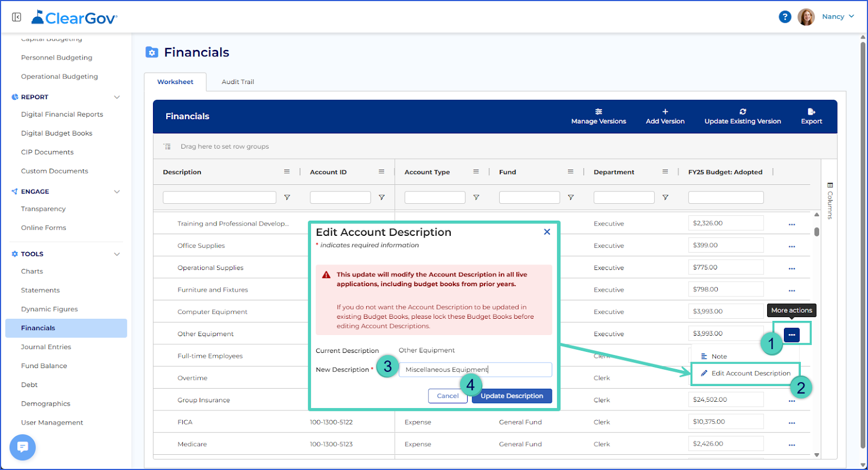Open User Management in sidebar
This screenshot has width=868, height=470.
point(52,422)
